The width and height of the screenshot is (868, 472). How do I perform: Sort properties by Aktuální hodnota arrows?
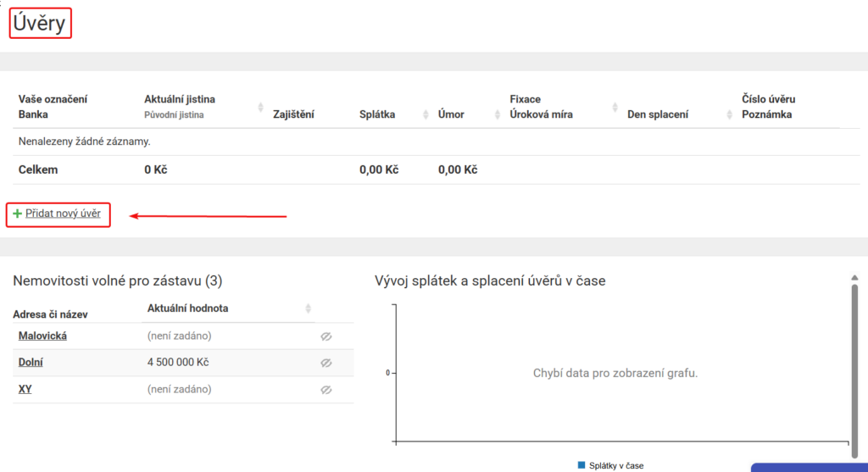[x=309, y=308]
